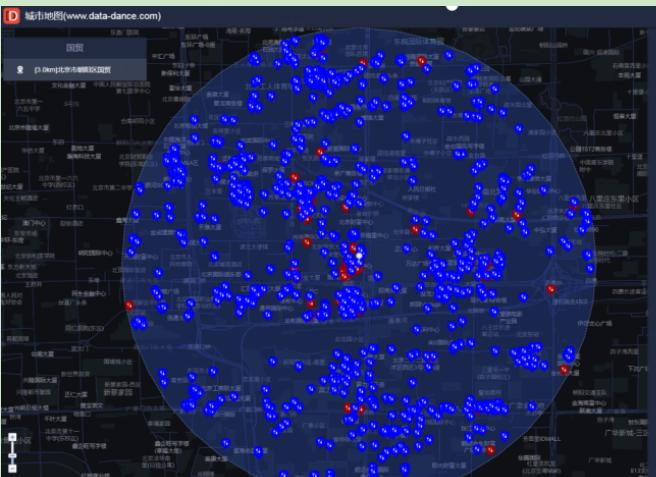Select the isolated red marker at the circle's far right
The width and height of the screenshot is (656, 477).
[x=551, y=289]
